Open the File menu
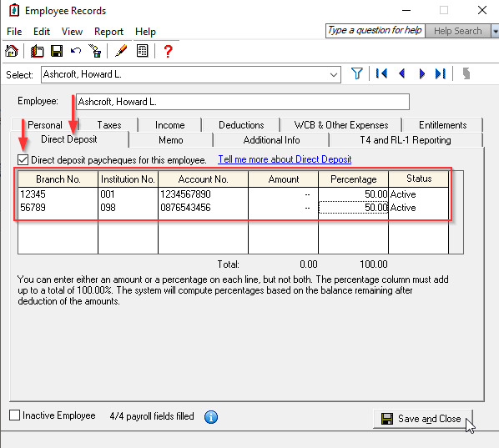499x448 pixels. [14, 32]
